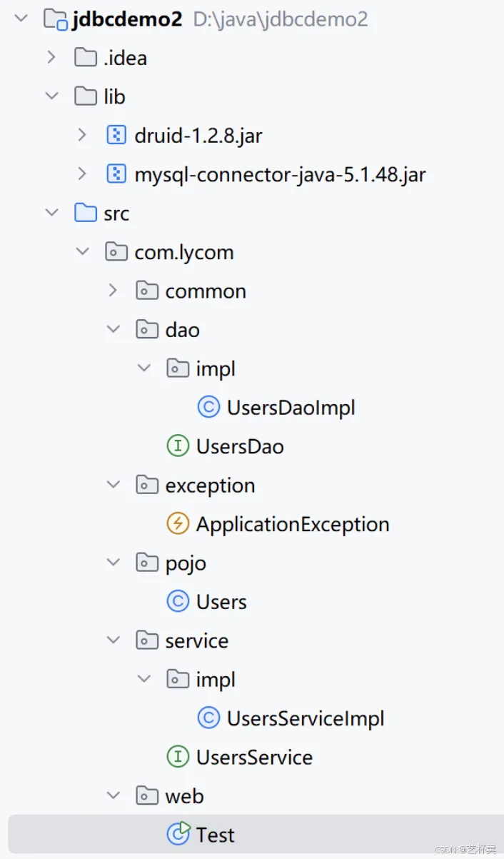Expand the .idea folder
Viewport: 504px width, 859px height.
(51, 57)
